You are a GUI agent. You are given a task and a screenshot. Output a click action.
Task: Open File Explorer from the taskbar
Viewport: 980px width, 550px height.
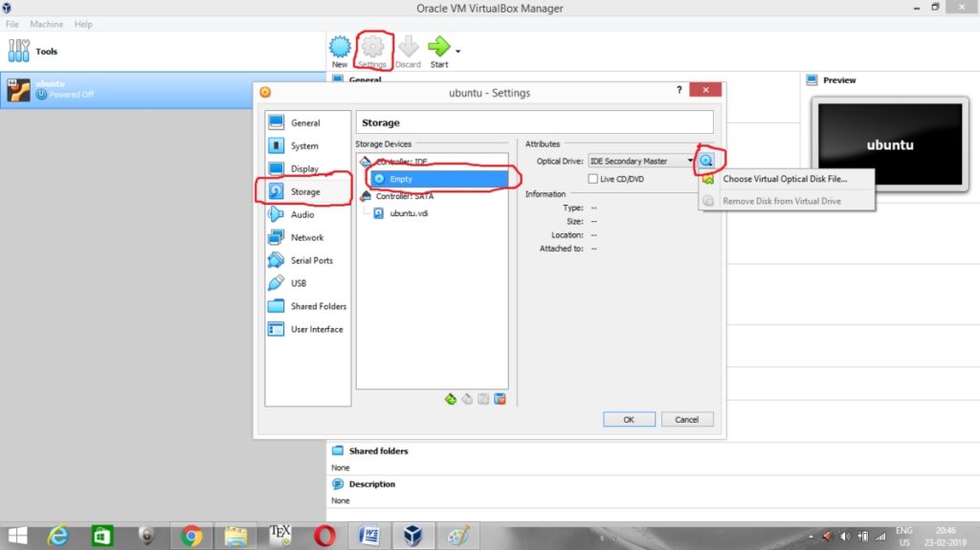click(x=235, y=536)
